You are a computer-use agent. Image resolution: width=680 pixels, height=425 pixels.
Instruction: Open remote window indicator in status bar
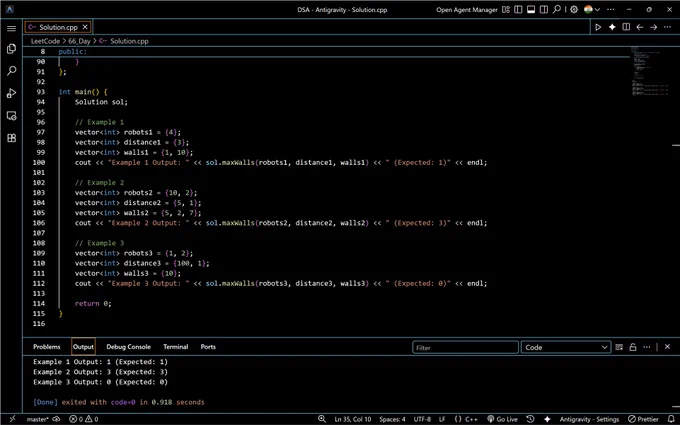(x=12, y=419)
